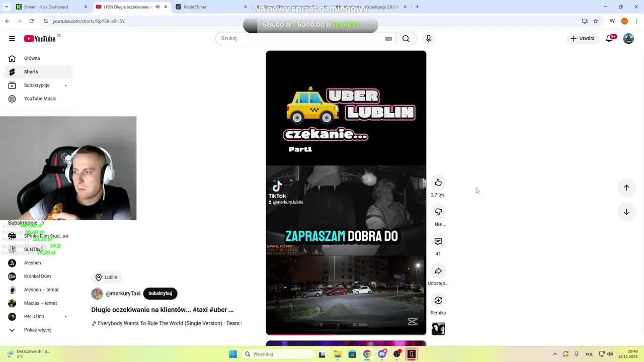Open File Explorer from the taskbar
644x362 pixels.
pos(337,354)
